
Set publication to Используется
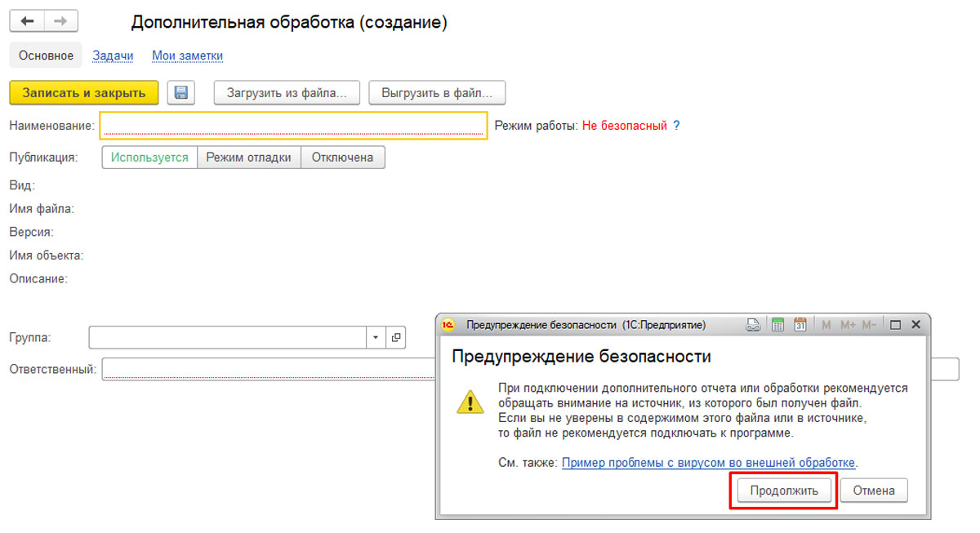click(x=149, y=158)
